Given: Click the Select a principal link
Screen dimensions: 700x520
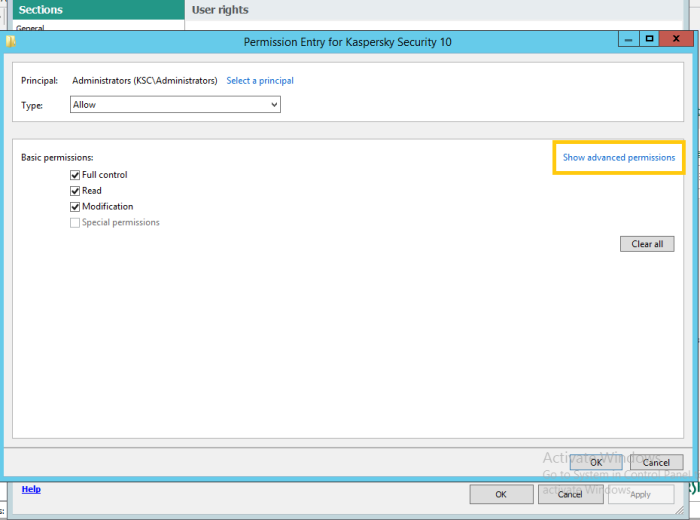Looking at the screenshot, I should coord(260,81).
